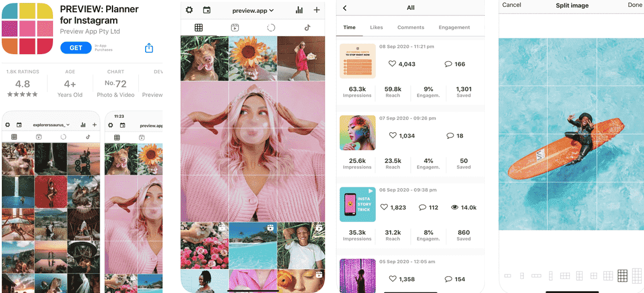Open the Insta Story Trick post thumbnail
This screenshot has height=293, width=644.
tap(358, 204)
